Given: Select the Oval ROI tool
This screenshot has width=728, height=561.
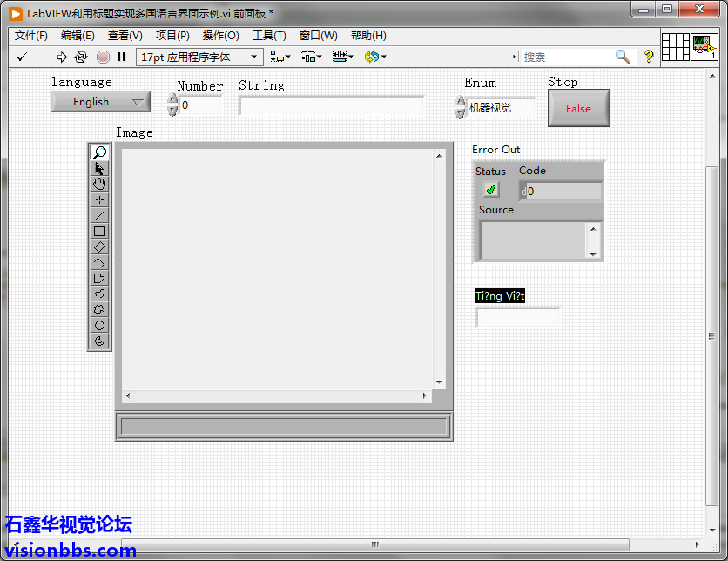Looking at the screenshot, I should point(99,325).
